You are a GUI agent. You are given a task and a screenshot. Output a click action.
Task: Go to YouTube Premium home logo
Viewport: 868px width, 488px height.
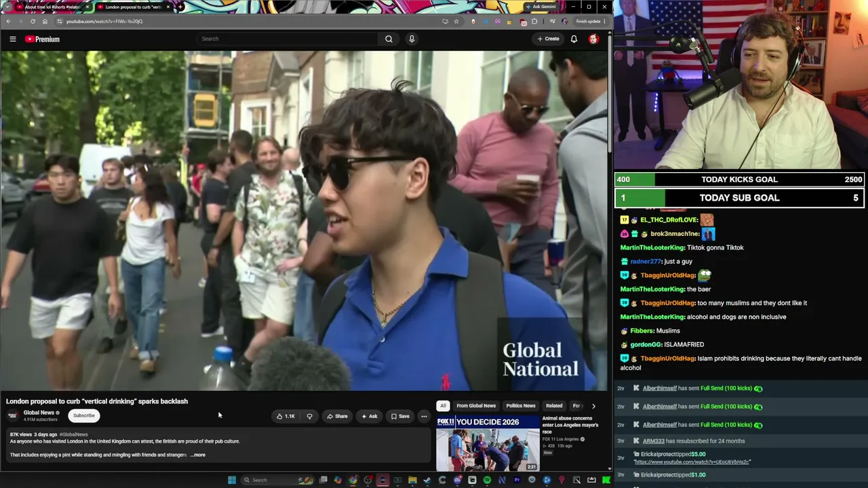tap(43, 39)
